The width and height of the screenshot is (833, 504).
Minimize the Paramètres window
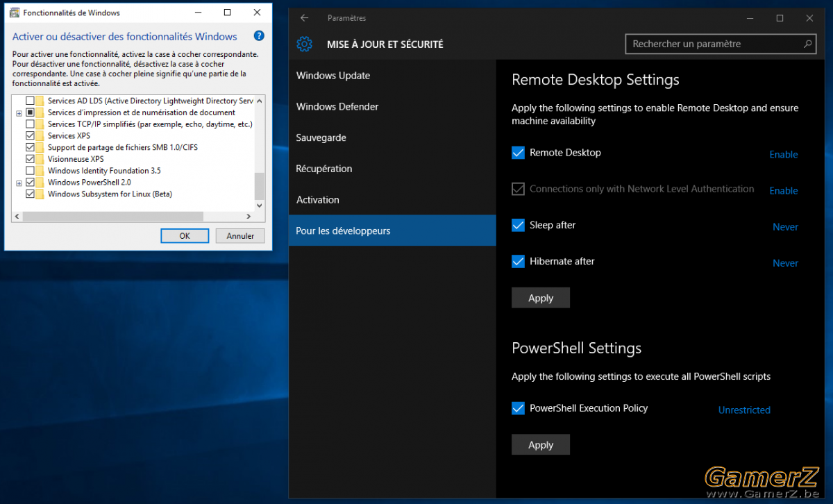click(x=749, y=18)
